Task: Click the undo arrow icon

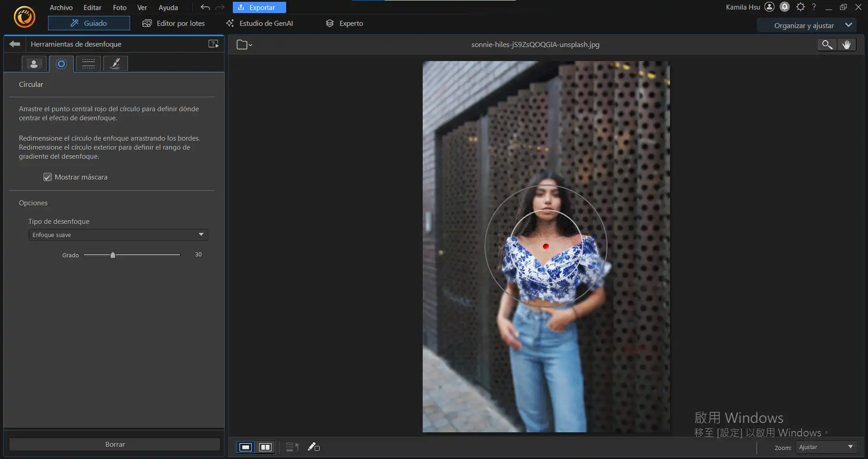Action: 205,7
